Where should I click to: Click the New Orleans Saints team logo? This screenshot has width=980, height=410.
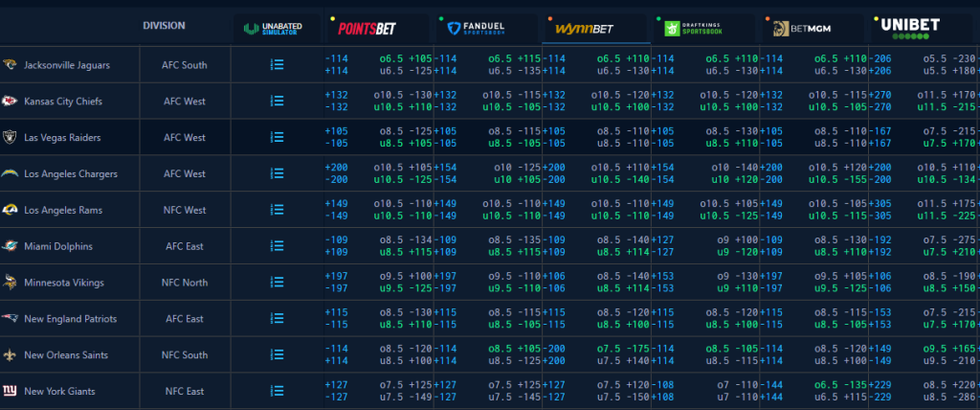(x=11, y=355)
